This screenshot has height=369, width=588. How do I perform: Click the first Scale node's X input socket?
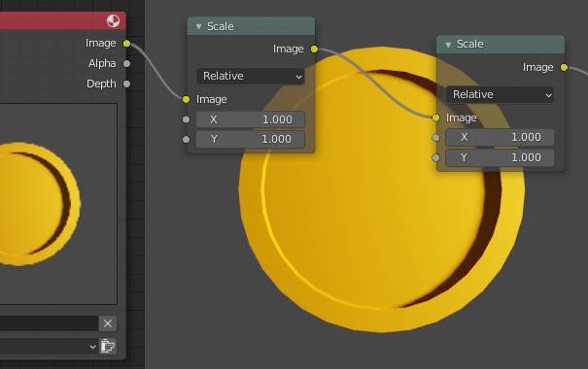tap(186, 119)
